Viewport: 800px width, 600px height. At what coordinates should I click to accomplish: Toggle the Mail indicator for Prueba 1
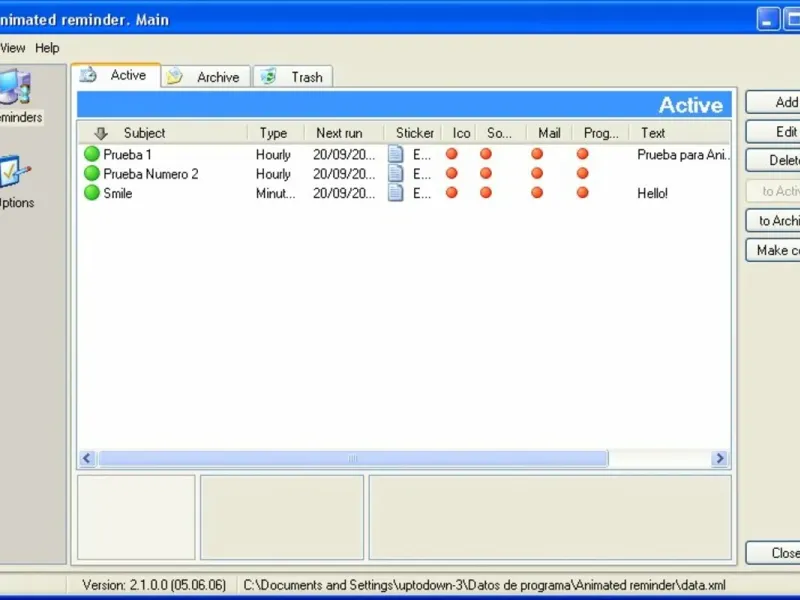[x=537, y=154]
